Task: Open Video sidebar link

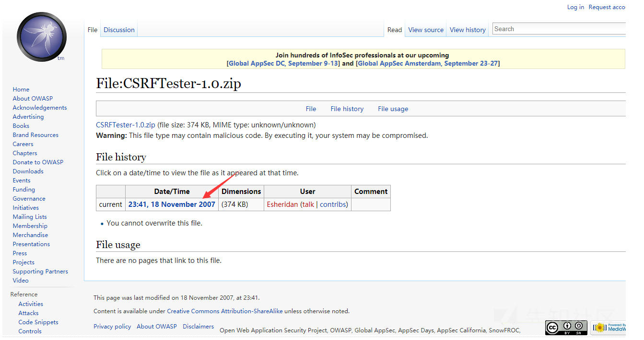Action: [x=21, y=281]
